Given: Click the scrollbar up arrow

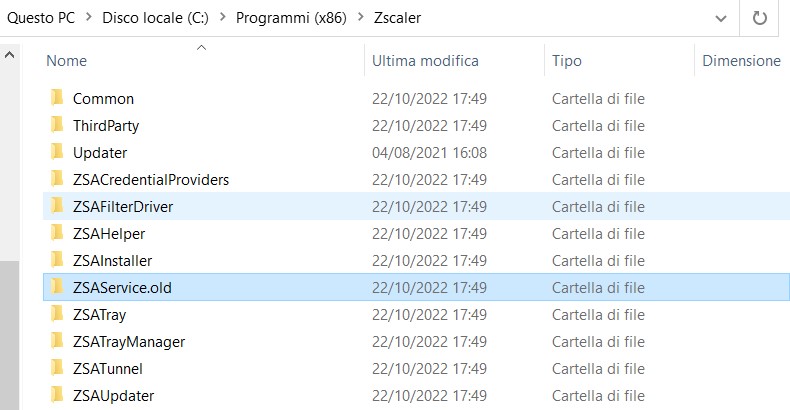Looking at the screenshot, I should tap(9, 55).
